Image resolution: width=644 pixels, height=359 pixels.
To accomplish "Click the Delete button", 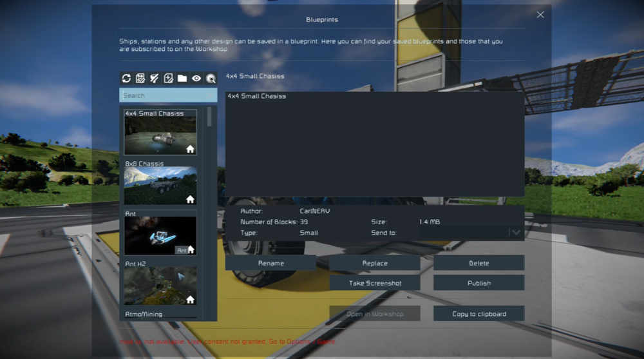I will [x=478, y=263].
